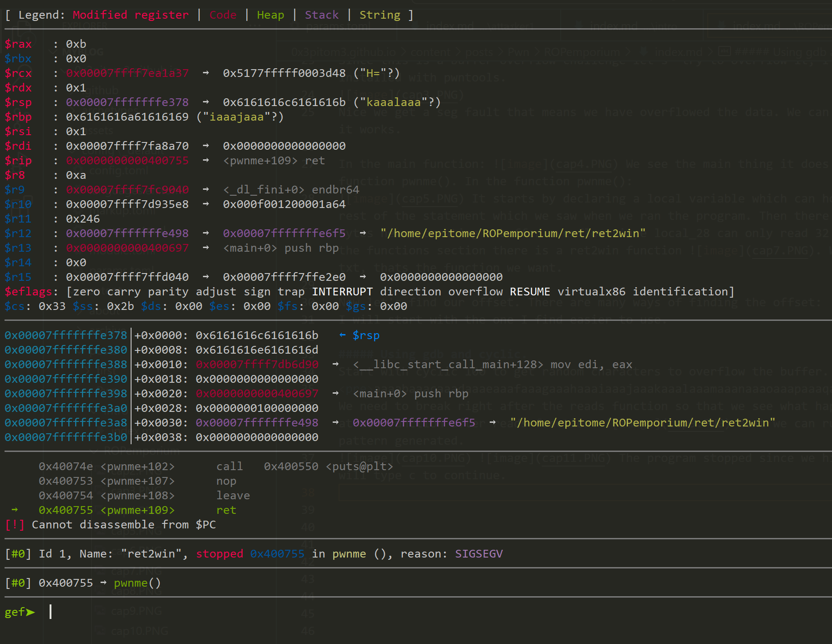This screenshot has width=832, height=644.
Task: Click $rsp address 0x00007fffffffe378 in registers
Action: [127, 102]
